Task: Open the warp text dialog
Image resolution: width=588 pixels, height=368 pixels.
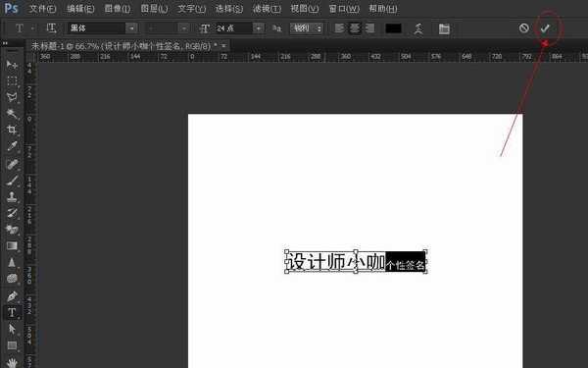Action: tap(418, 28)
